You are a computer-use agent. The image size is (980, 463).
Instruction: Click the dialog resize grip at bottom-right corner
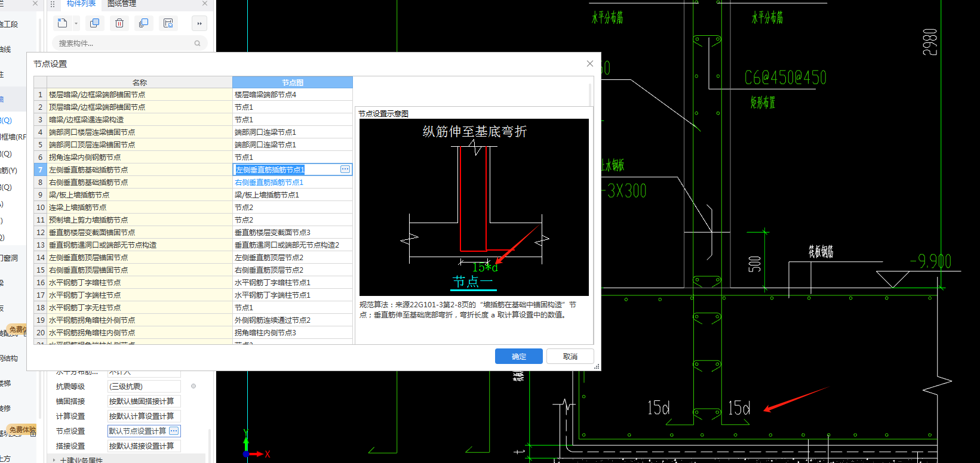[x=597, y=367]
